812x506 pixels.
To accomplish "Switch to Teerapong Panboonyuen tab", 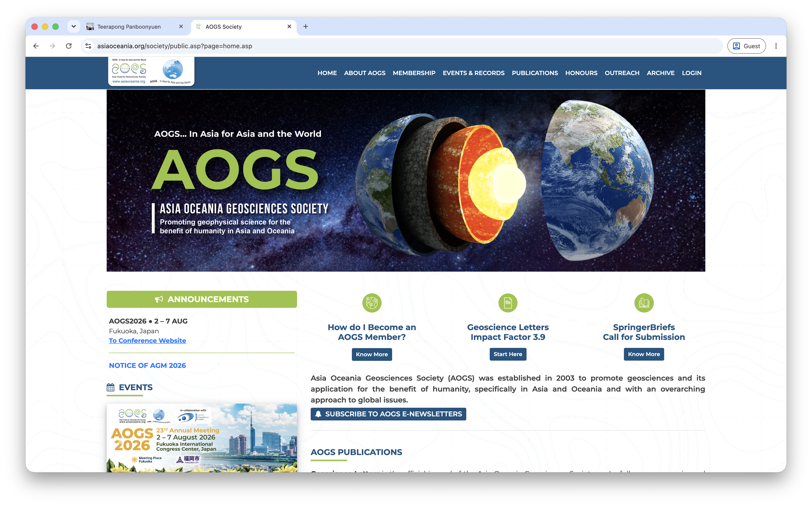I will 134,26.
